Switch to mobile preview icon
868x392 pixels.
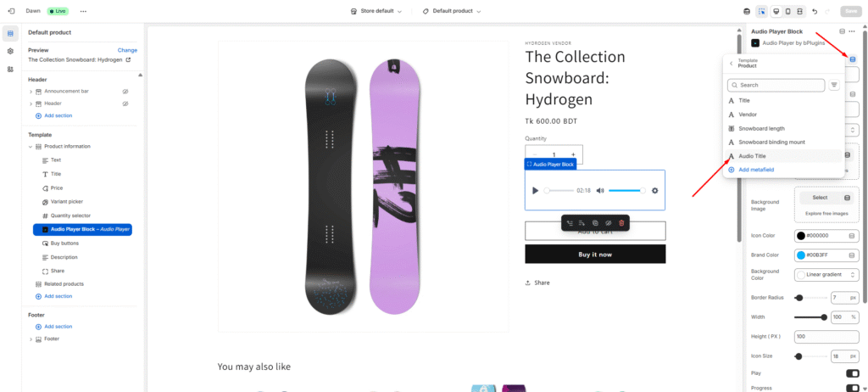click(x=788, y=11)
